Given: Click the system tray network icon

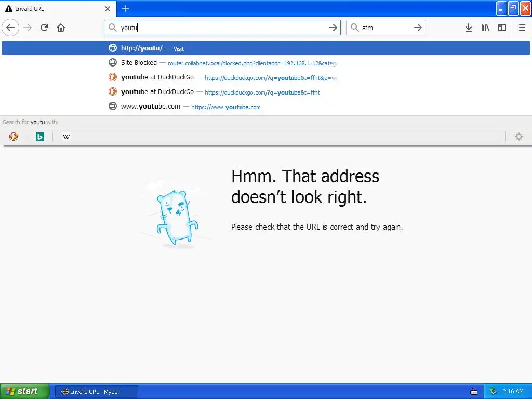Looking at the screenshot, I should pos(494,392).
